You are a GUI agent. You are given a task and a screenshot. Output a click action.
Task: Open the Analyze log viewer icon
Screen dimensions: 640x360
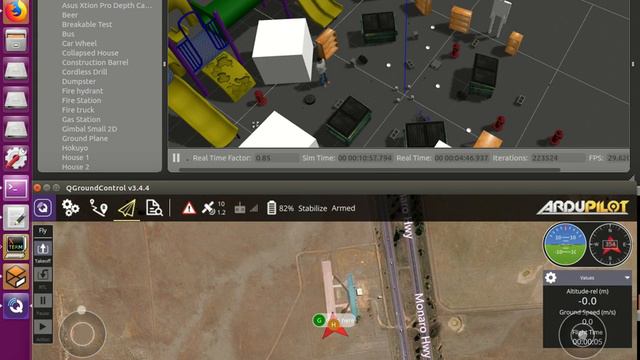coord(154,208)
